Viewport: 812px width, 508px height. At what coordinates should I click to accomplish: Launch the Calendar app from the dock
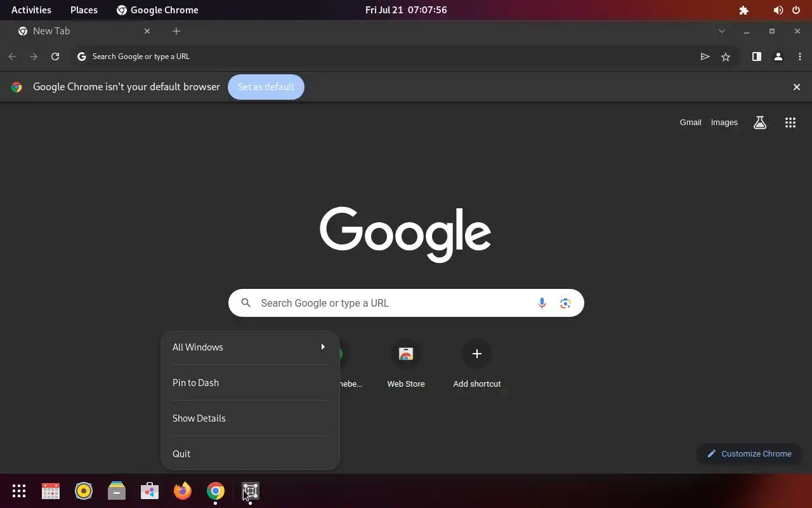click(51, 491)
